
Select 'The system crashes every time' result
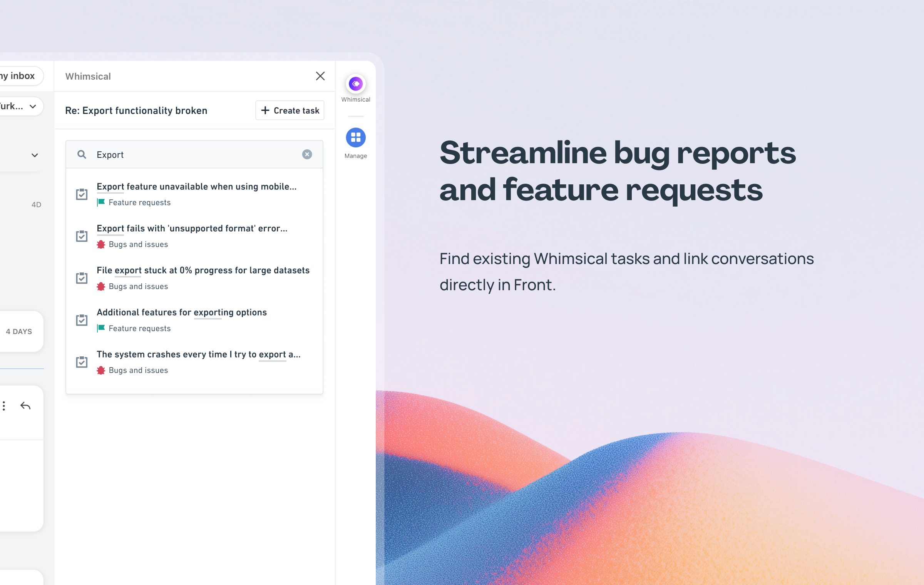point(198,354)
